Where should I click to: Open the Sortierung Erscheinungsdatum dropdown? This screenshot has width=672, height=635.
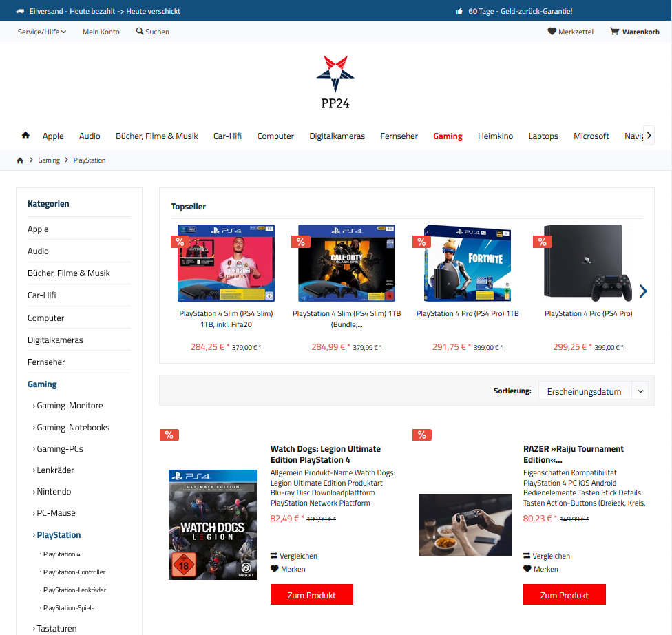click(x=593, y=391)
